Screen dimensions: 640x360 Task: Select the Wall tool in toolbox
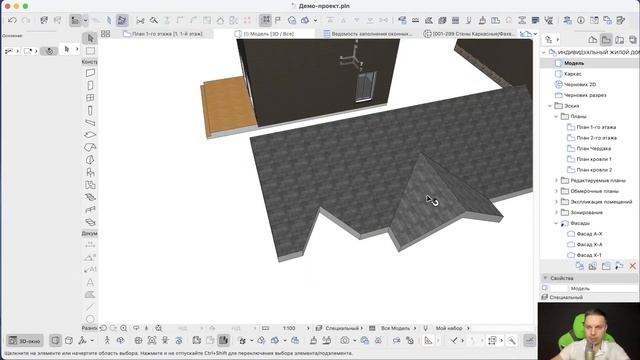(90, 73)
